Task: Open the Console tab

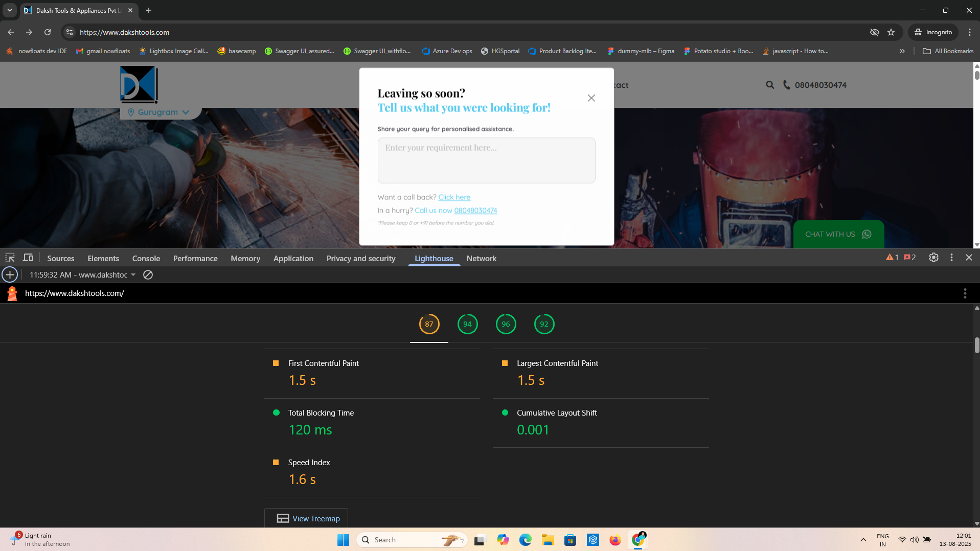Action: (146, 259)
